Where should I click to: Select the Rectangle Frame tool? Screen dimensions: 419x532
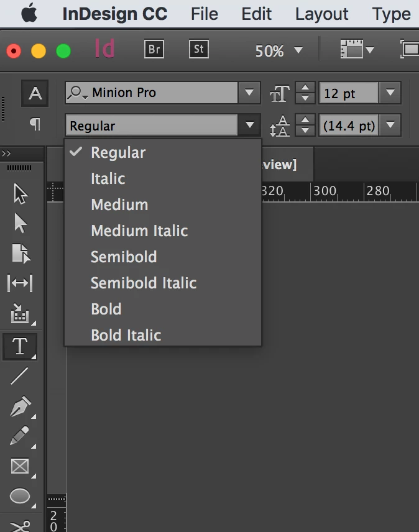20,466
